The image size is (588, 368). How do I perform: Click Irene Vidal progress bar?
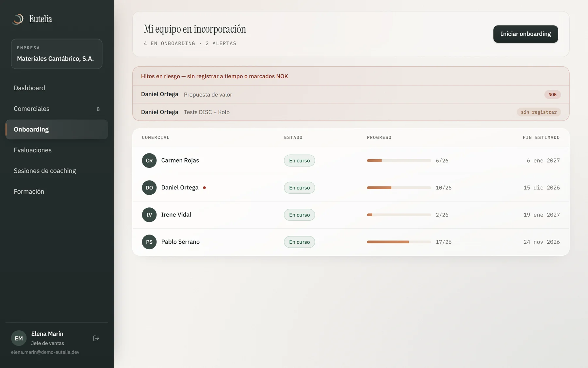point(399,215)
